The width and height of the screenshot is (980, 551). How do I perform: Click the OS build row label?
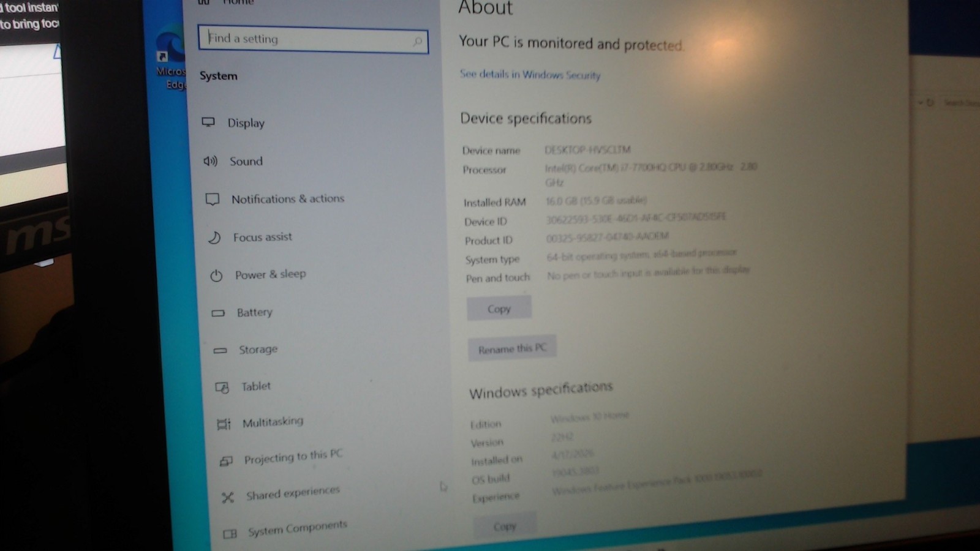tap(491, 479)
